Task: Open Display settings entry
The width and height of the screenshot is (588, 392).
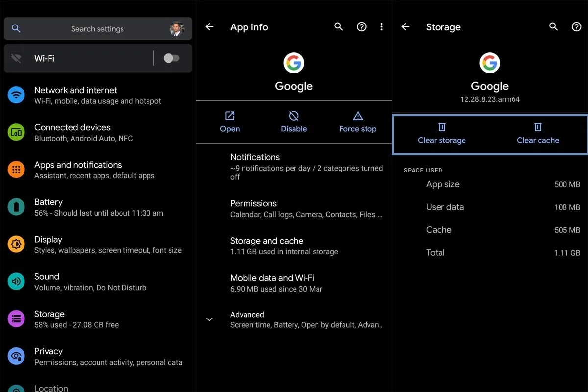Action: 98,244
